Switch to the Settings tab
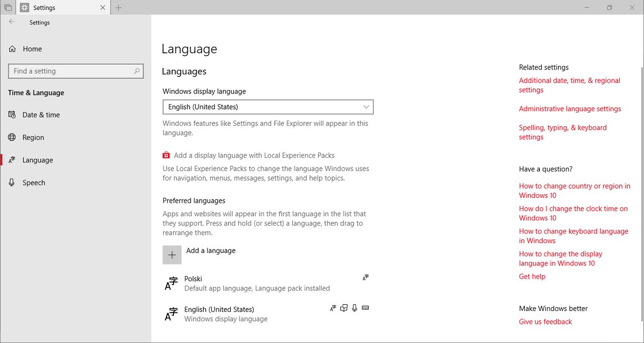This screenshot has width=644, height=343. click(63, 8)
